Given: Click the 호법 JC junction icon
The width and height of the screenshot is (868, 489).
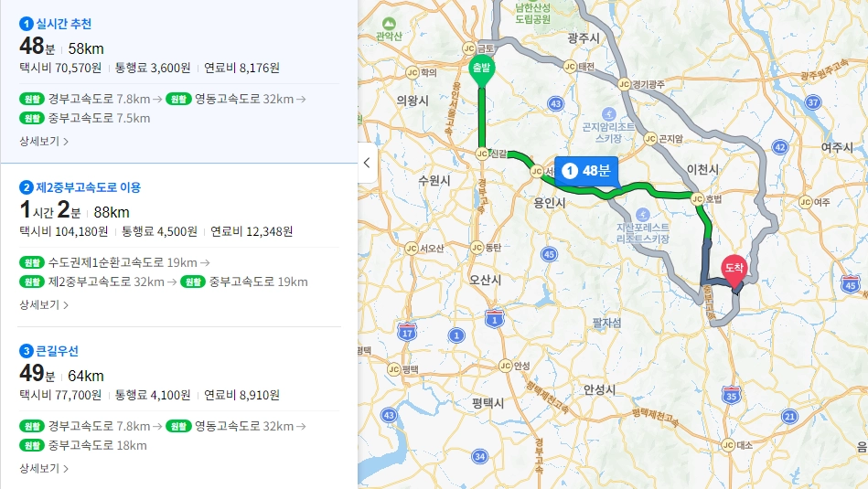Looking at the screenshot, I should (697, 198).
